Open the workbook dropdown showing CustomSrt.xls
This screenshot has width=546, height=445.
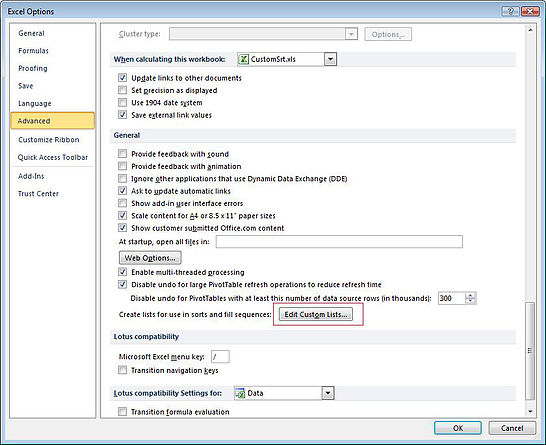coord(330,59)
